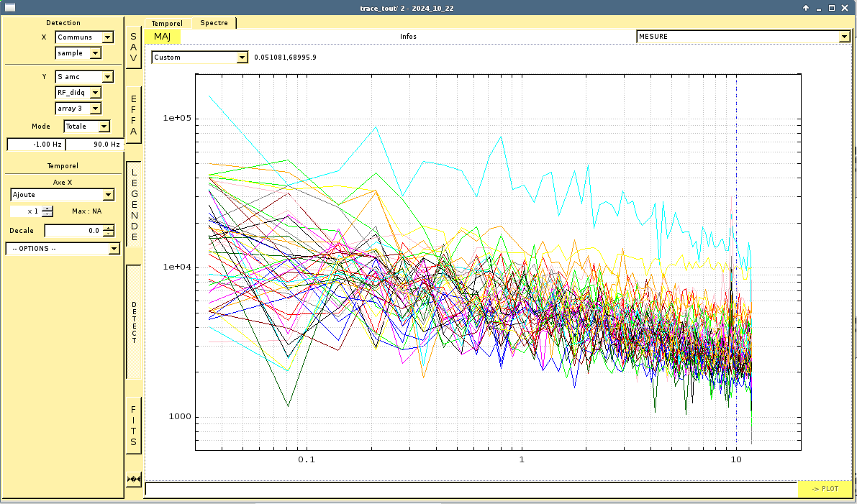Open the MESURE dropdown
The image size is (857, 504).
coord(844,37)
